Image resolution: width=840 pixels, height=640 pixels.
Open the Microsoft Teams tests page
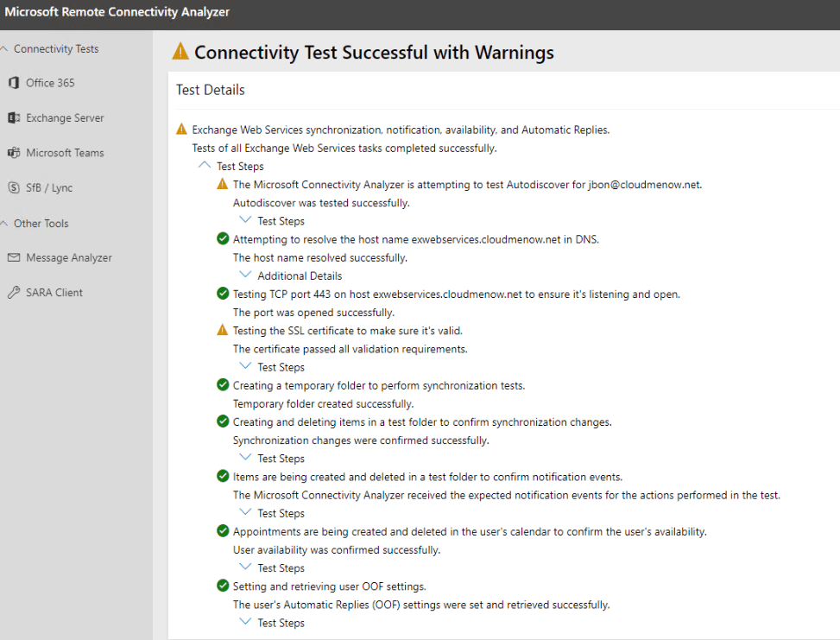tap(65, 153)
